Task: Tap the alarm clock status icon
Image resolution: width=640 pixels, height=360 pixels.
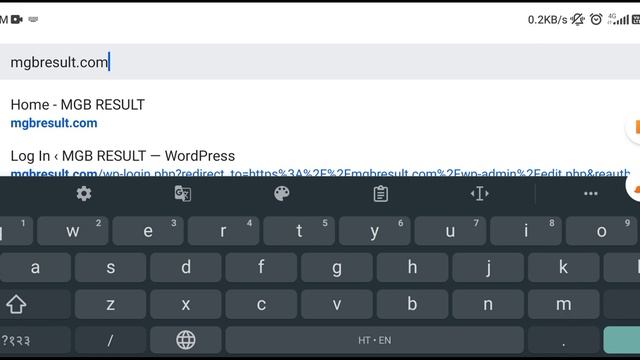Action: pyautogui.click(x=596, y=19)
